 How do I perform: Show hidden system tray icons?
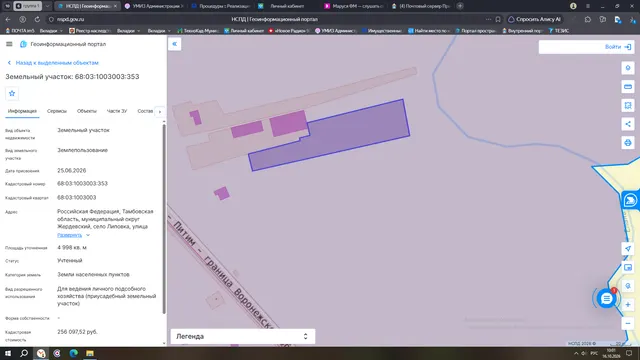click(x=576, y=353)
